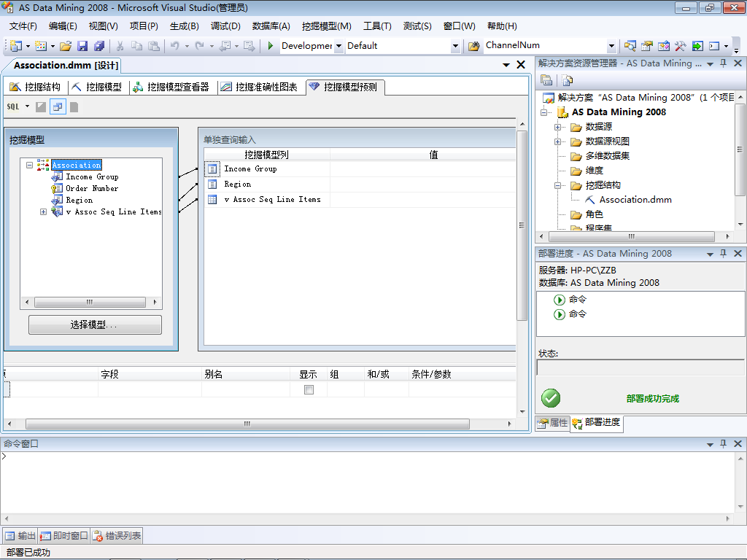Select the 角色 folder

(x=594, y=215)
